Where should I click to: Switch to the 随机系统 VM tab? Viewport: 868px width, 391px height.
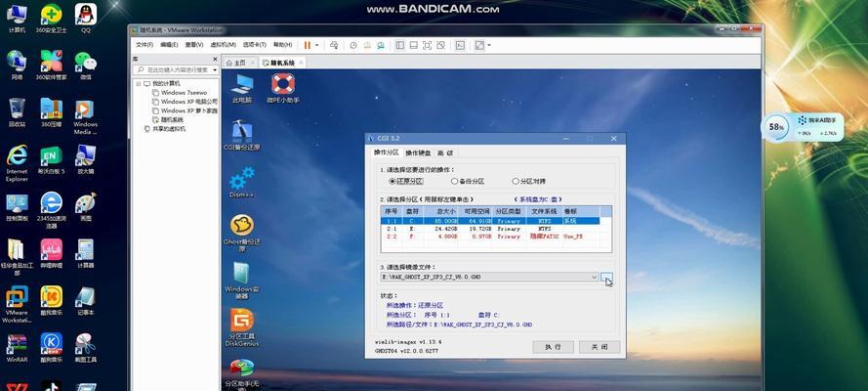pyautogui.click(x=282, y=63)
